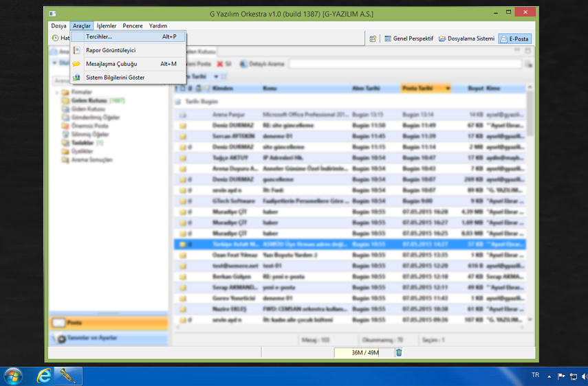Select email 'RE: site güncelleme' from Deniz DURMAZ
This screenshot has width=588, height=386.
point(349,126)
